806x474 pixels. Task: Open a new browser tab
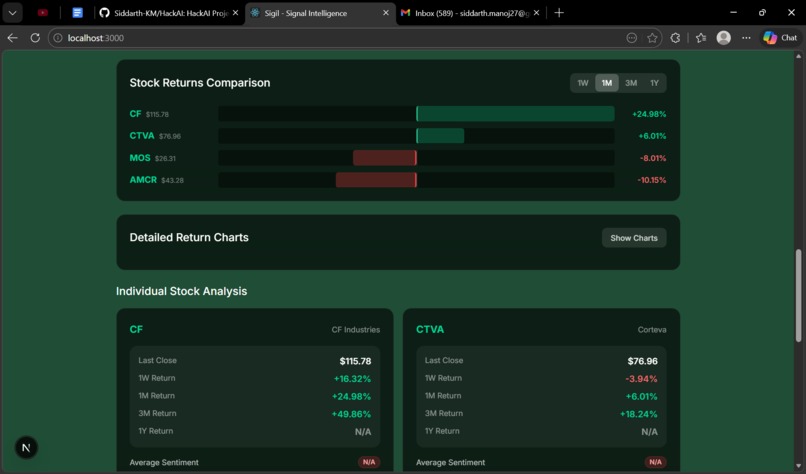point(559,13)
